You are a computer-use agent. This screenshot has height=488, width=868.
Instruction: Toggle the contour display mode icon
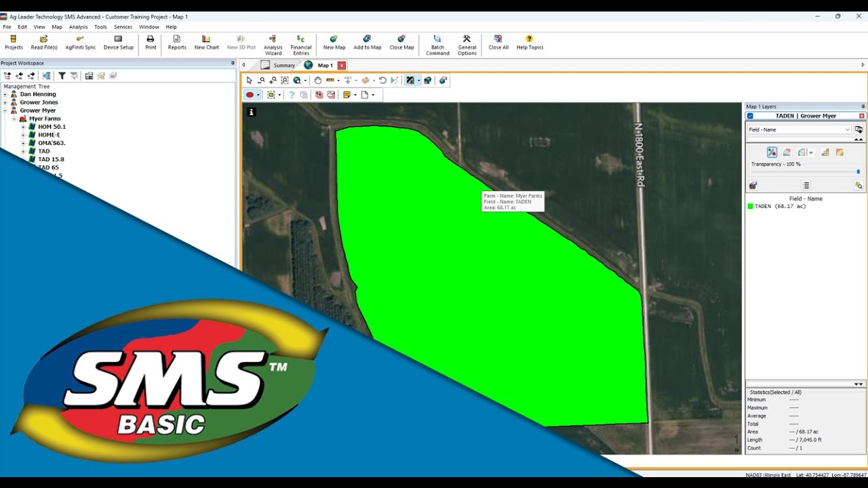[x=787, y=152]
